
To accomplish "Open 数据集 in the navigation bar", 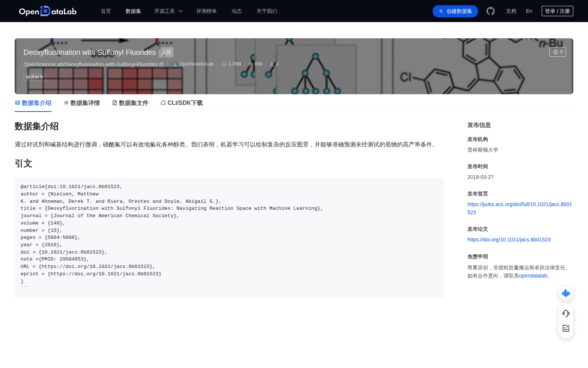I will point(133,11).
